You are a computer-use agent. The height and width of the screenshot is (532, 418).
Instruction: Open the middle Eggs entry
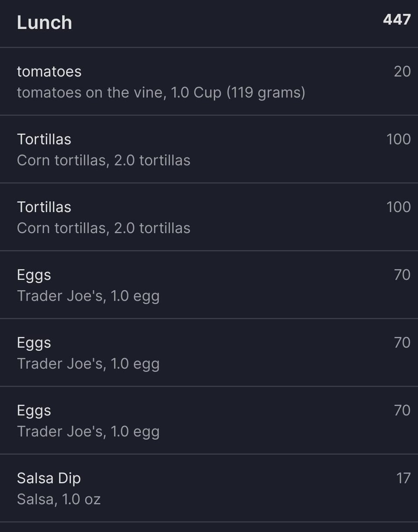click(x=209, y=353)
